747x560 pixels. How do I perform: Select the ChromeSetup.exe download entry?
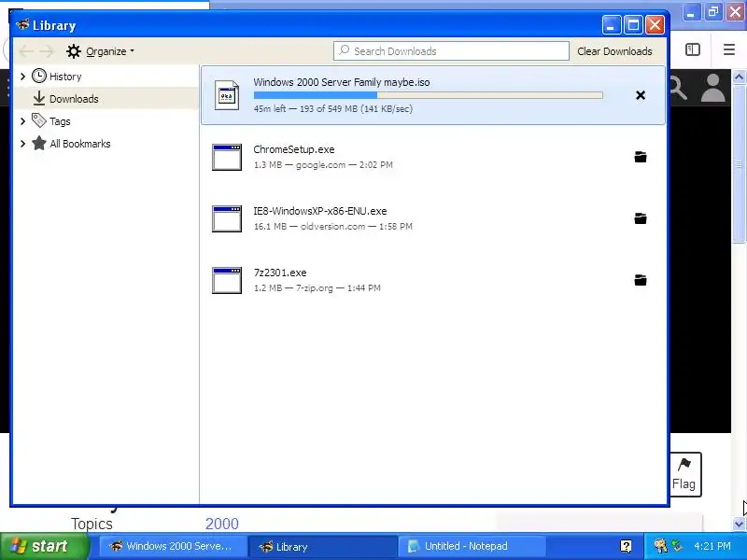pos(433,157)
